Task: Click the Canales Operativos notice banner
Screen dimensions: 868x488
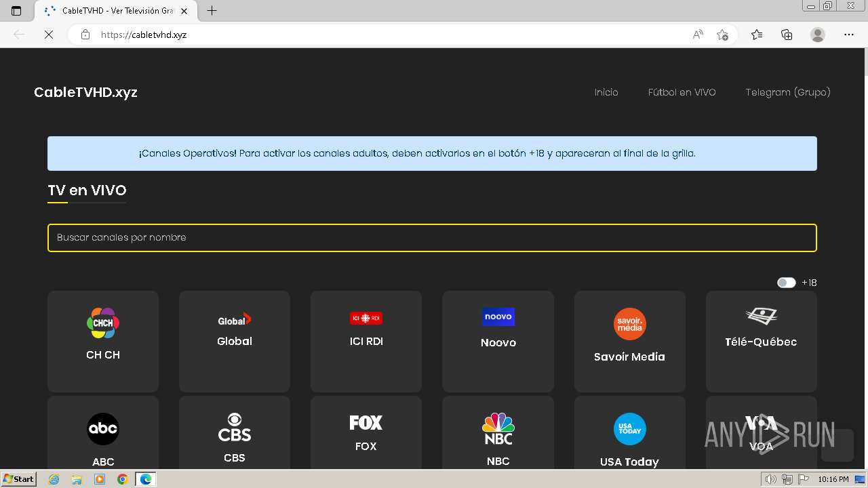Action: (x=432, y=153)
